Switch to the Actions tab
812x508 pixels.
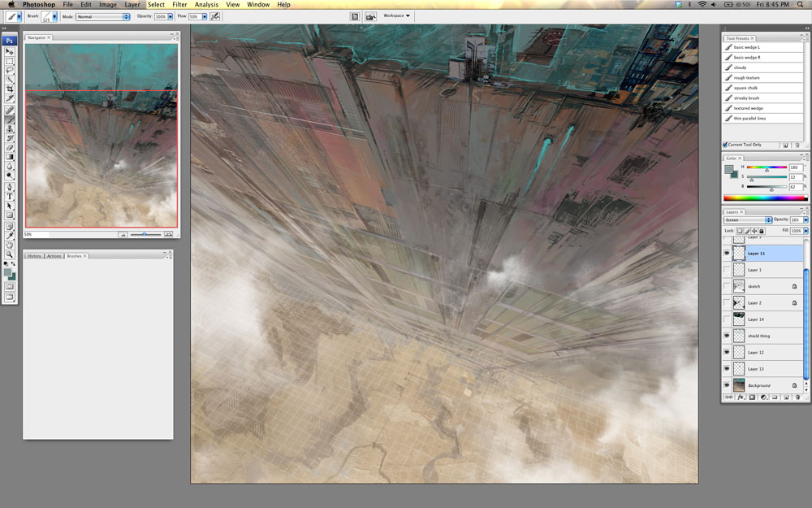click(54, 256)
